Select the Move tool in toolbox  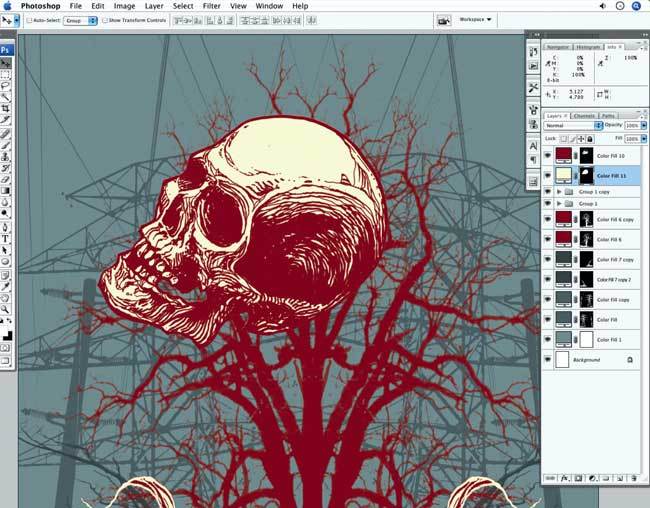[x=6, y=63]
